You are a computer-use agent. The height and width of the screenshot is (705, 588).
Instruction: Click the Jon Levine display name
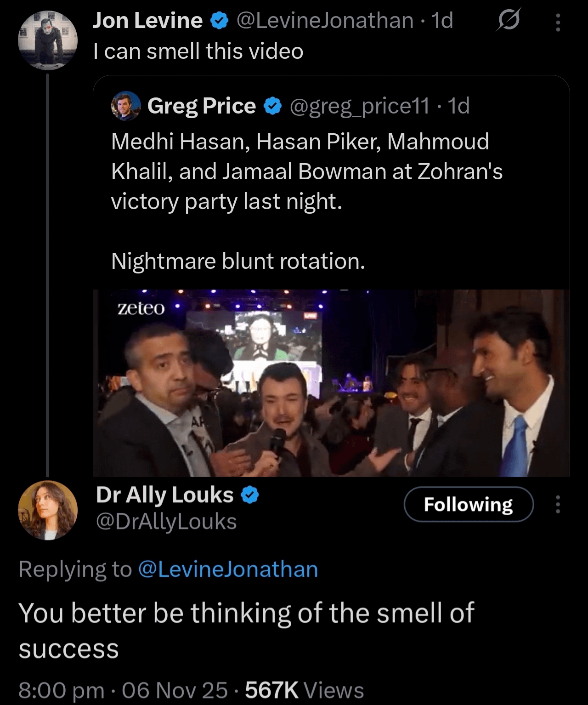click(147, 21)
